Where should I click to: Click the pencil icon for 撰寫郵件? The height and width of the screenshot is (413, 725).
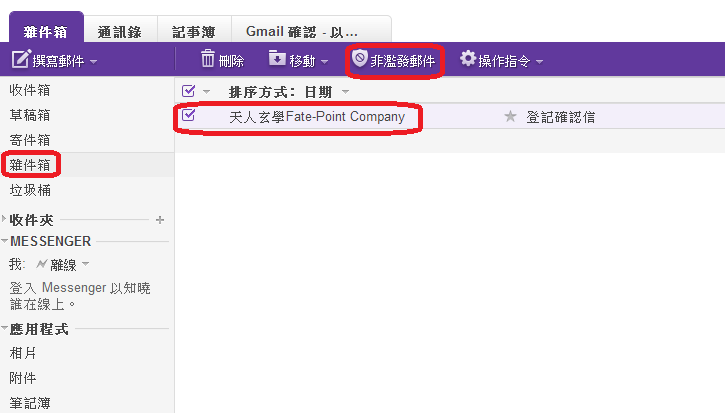(21, 60)
